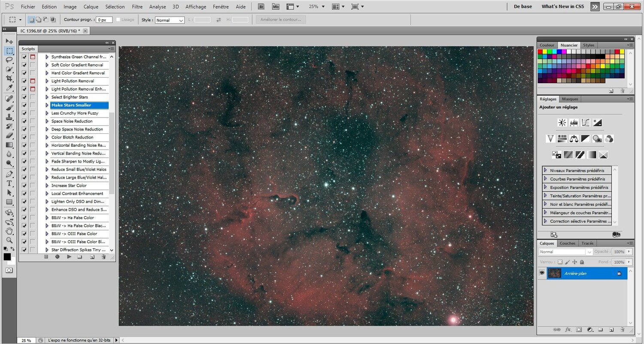Select the Eraser tool
The width and height of the screenshot is (644, 344).
click(x=9, y=136)
